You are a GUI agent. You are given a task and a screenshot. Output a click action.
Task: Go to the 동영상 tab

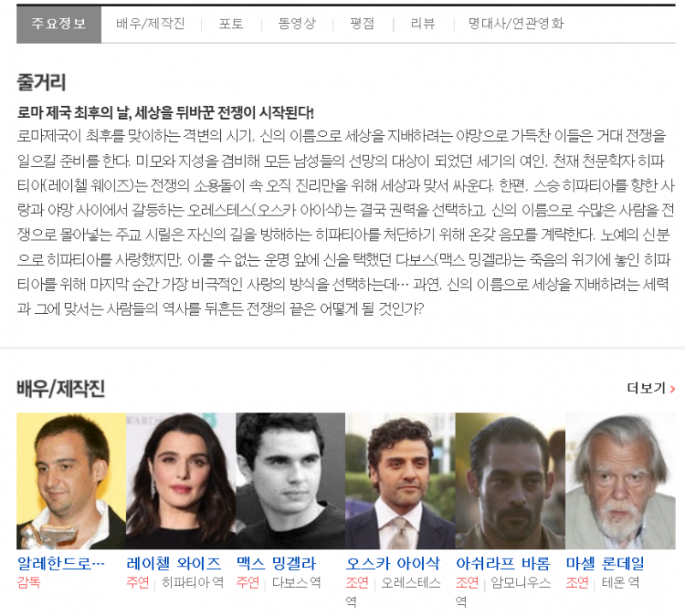(296, 24)
